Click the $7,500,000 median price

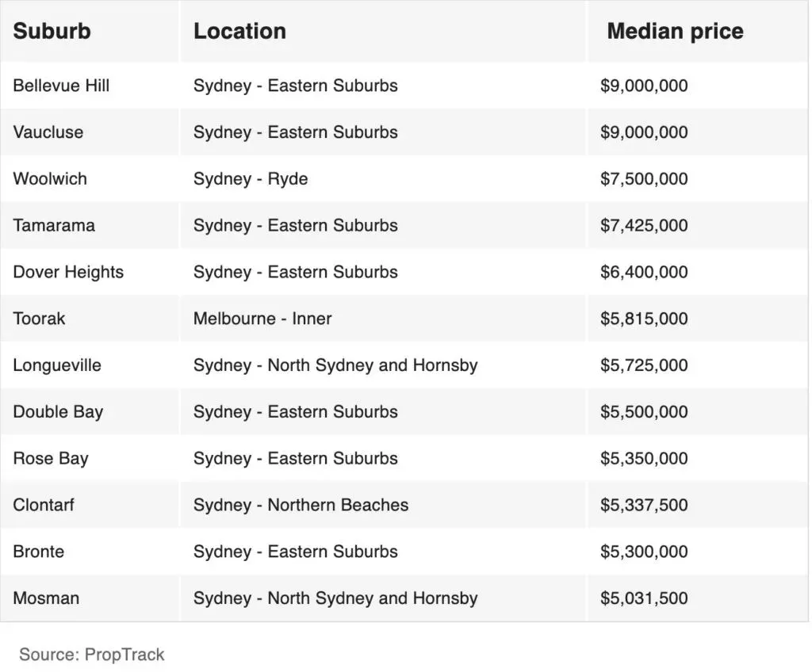pos(644,179)
